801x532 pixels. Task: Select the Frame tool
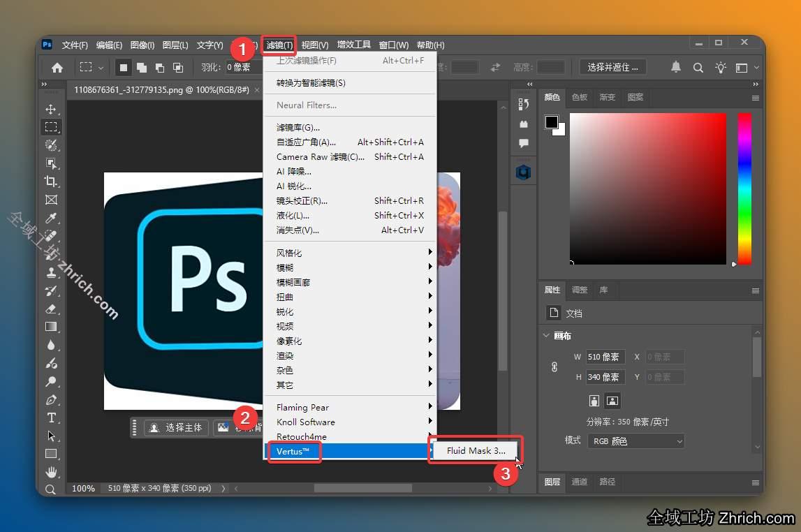point(50,200)
